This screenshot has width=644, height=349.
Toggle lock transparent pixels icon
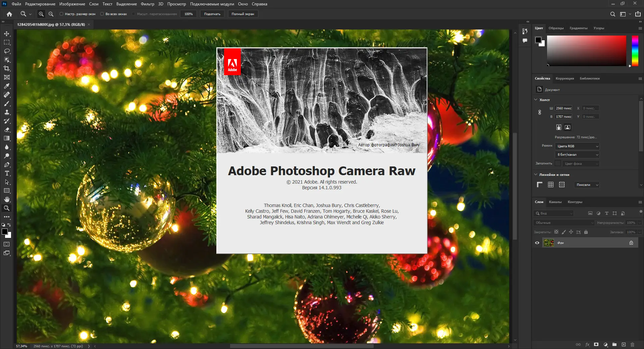(x=556, y=232)
